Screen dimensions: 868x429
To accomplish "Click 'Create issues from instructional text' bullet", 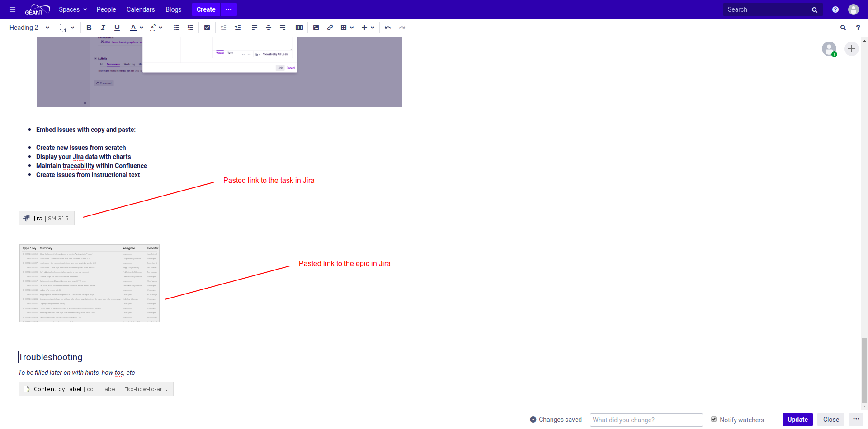I will click(88, 175).
